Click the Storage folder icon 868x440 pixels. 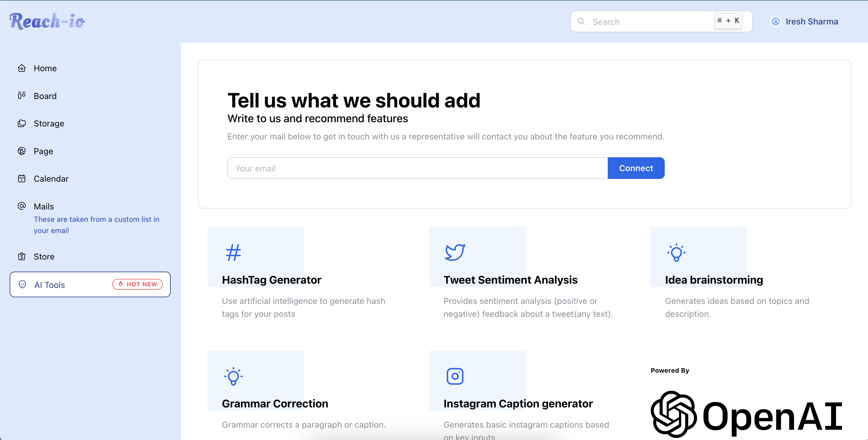tap(22, 123)
